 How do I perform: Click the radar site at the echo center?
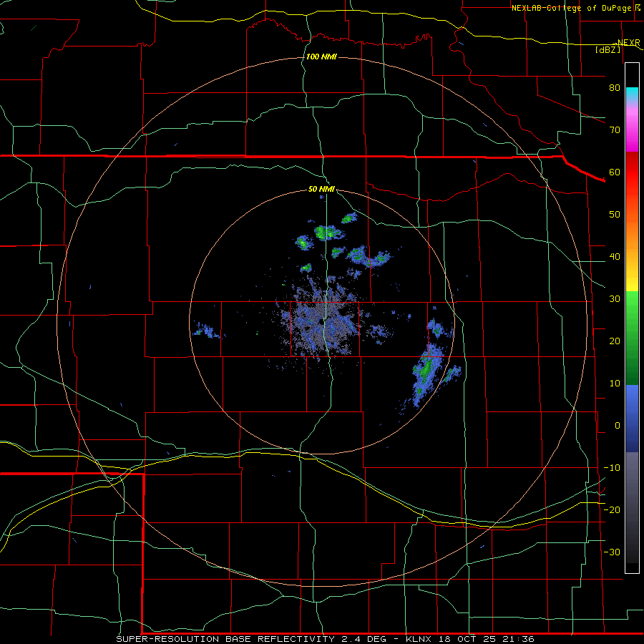(x=321, y=323)
